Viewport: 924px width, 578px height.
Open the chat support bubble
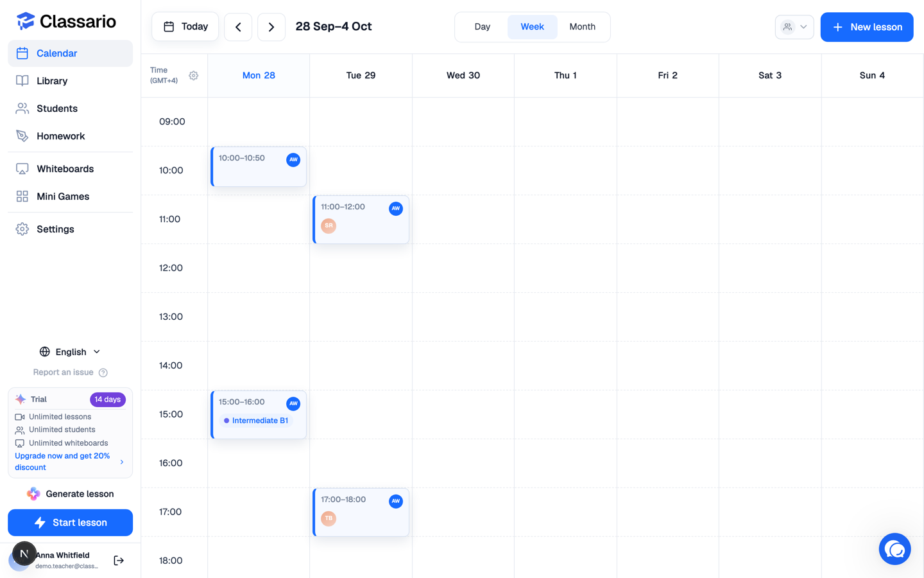894,549
